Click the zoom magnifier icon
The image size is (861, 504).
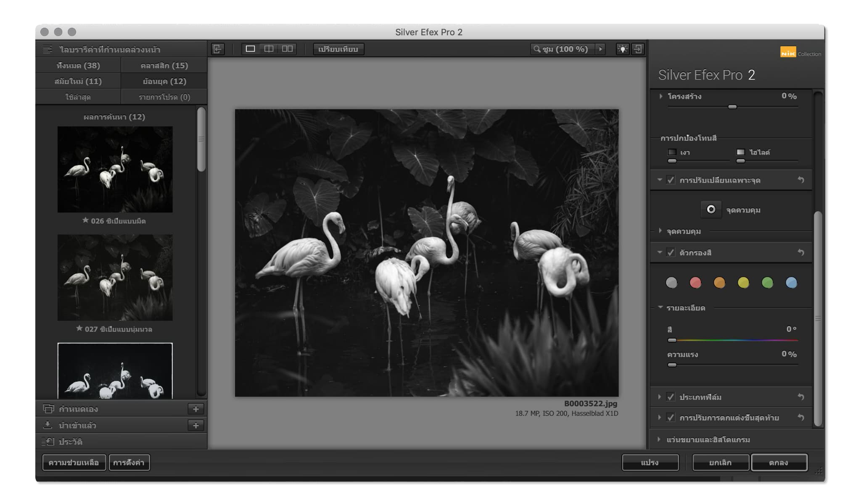pyautogui.click(x=537, y=49)
